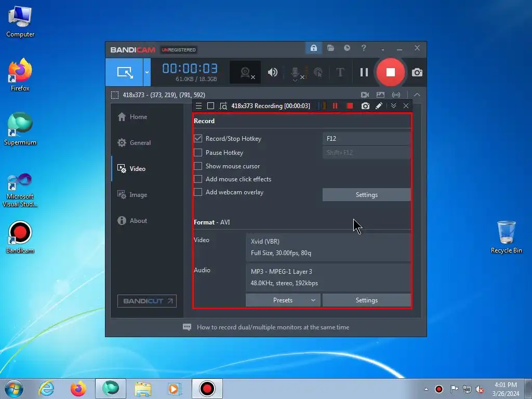Click the Shift+F12 pause hotkey field

point(366,152)
